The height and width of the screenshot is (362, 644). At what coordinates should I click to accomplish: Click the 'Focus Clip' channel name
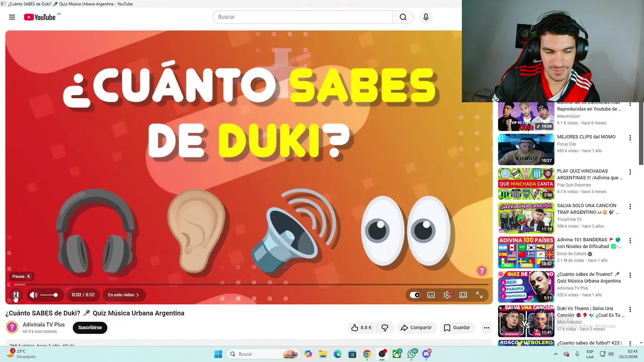pos(566,144)
